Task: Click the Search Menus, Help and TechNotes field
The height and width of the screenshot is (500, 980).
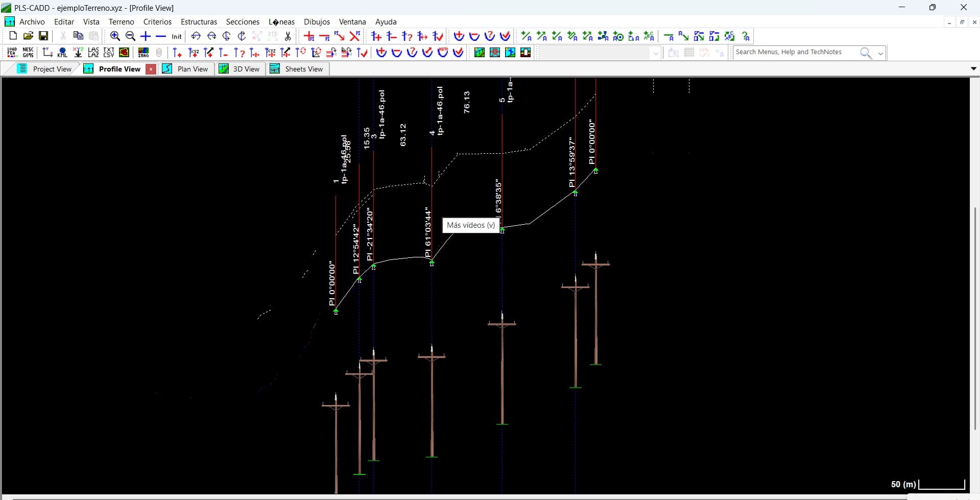Action: [x=795, y=52]
